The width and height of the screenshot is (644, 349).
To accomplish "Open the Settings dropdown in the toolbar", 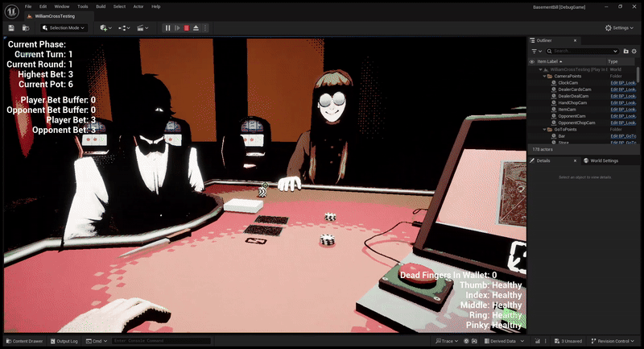I will 619,28.
